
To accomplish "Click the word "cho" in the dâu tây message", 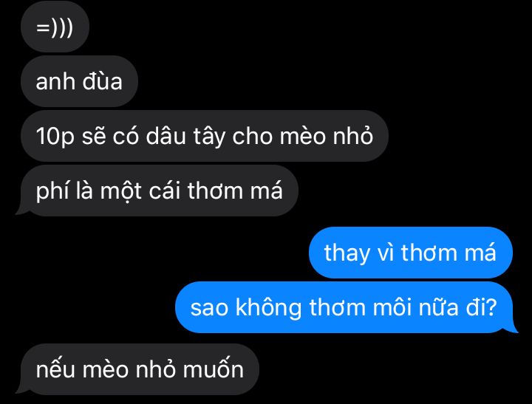I will (253, 137).
